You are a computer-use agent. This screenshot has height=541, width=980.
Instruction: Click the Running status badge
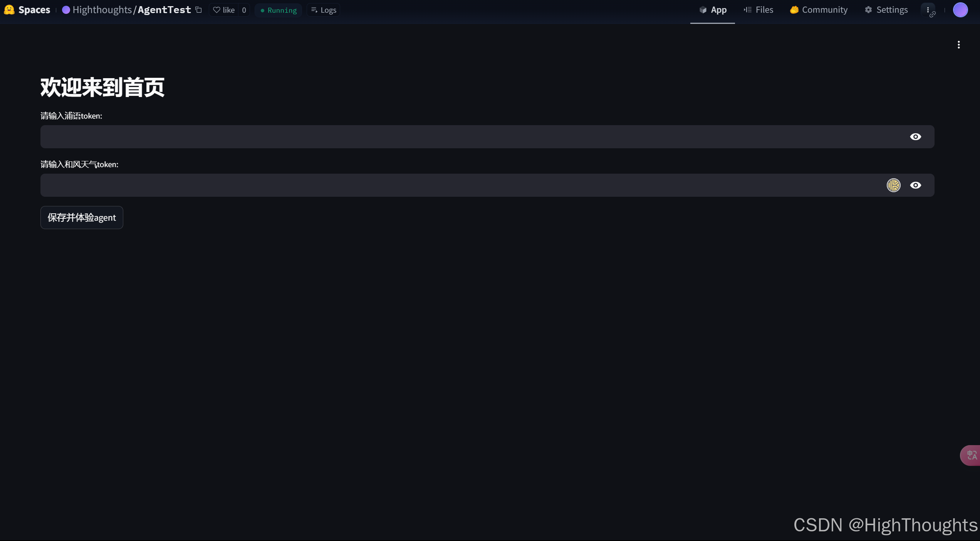click(279, 10)
